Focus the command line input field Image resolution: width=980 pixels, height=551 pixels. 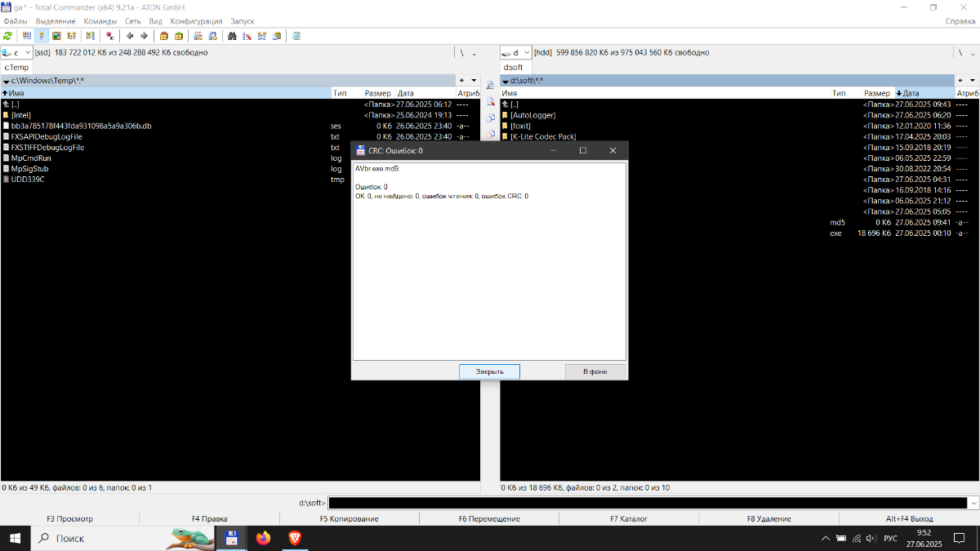pos(648,503)
